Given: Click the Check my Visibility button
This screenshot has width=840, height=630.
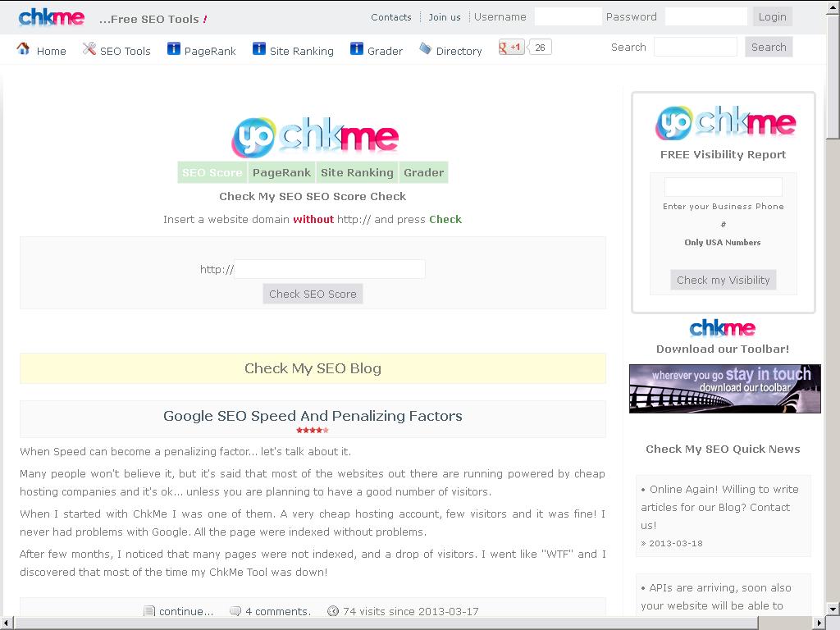Looking at the screenshot, I should pyautogui.click(x=723, y=281).
